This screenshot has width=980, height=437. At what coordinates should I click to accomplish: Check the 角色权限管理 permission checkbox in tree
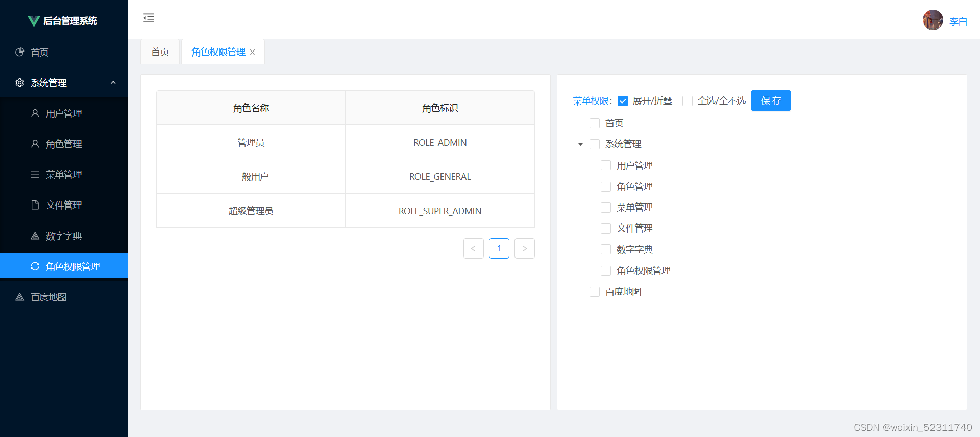[x=606, y=271]
